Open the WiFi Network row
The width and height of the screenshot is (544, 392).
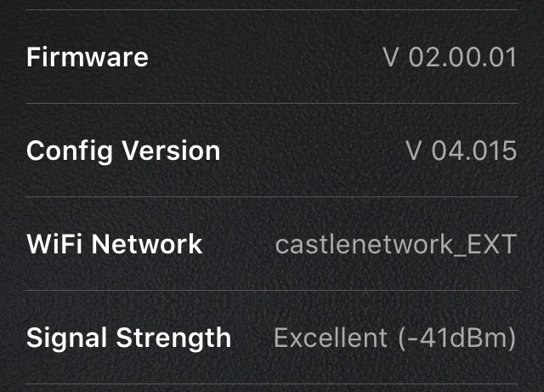[x=272, y=243]
